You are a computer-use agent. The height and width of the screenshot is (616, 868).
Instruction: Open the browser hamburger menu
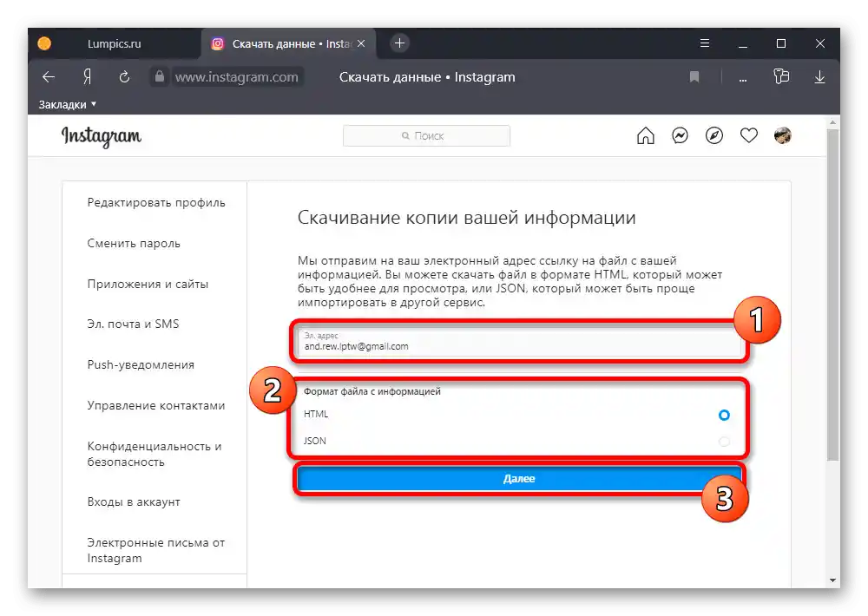pyautogui.click(x=705, y=43)
